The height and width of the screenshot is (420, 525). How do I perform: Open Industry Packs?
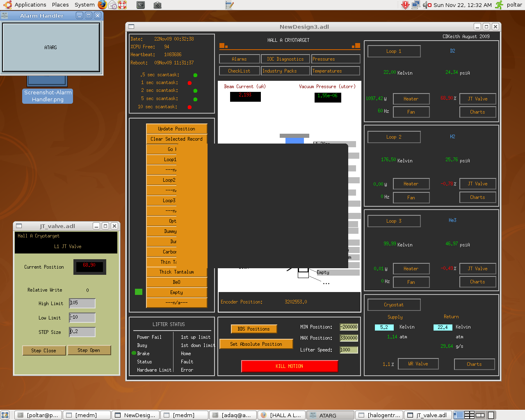click(285, 71)
